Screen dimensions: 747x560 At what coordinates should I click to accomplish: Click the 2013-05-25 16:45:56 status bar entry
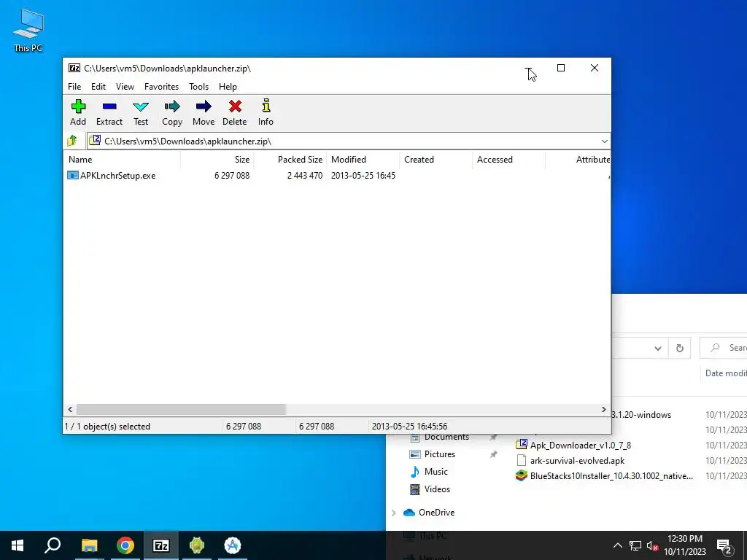409,426
